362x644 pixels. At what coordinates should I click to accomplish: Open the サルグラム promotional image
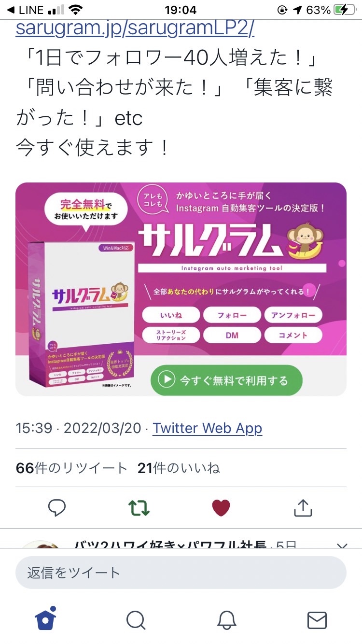181,289
